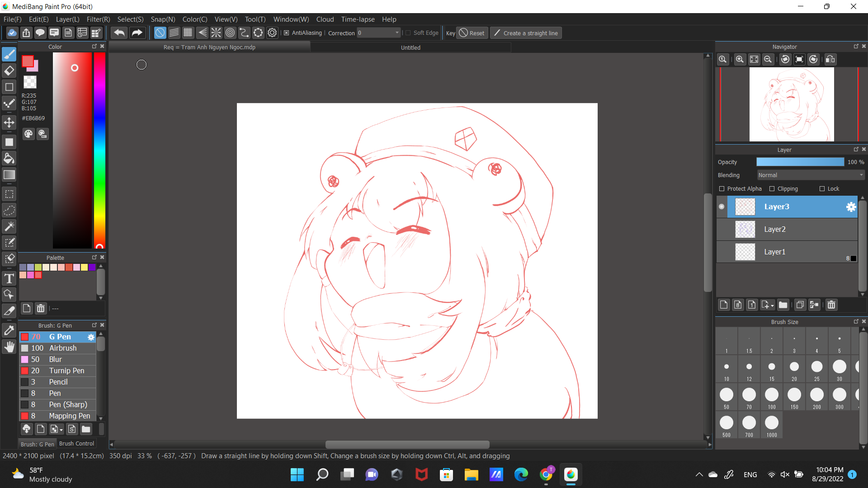Toggle AntiAliasing checkbox
Screen dimensions: 868x488
tap(286, 33)
